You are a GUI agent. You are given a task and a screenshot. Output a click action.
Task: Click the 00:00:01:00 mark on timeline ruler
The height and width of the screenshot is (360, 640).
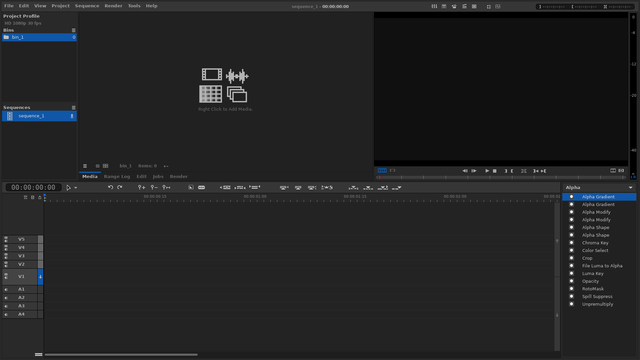[x=255, y=197]
